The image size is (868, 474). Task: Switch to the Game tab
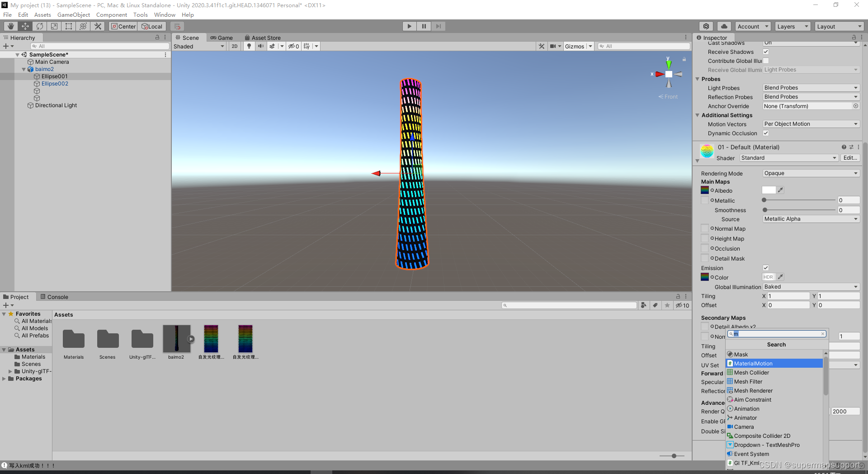click(x=221, y=38)
